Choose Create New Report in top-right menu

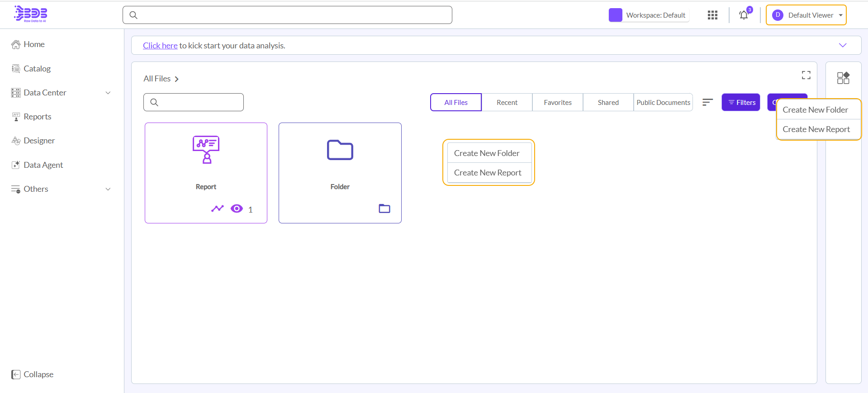(x=816, y=129)
